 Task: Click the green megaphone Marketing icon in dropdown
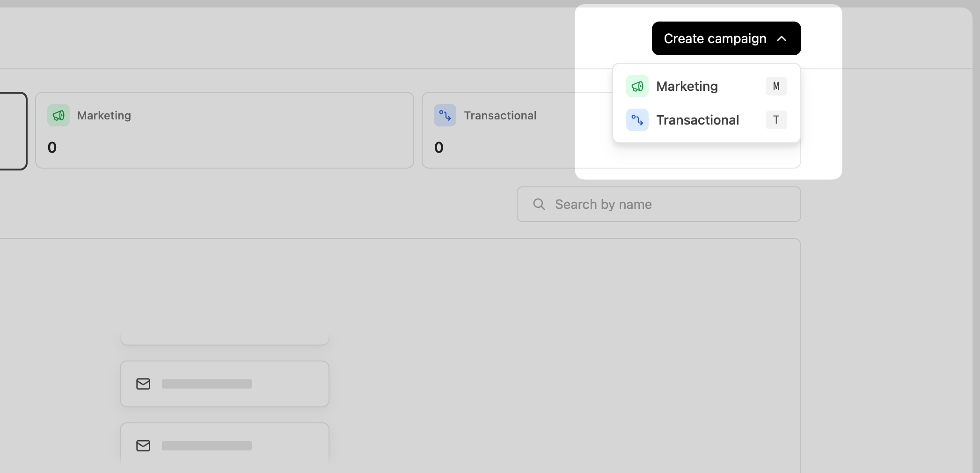[637, 86]
